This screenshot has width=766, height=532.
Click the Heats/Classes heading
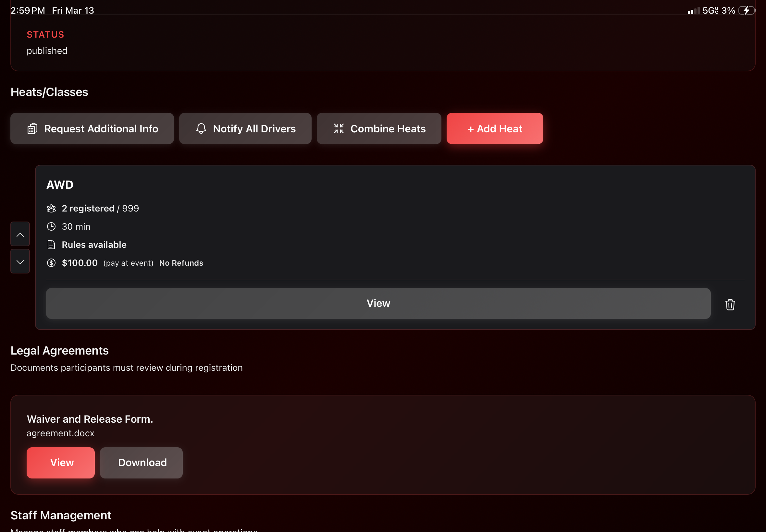49,92
